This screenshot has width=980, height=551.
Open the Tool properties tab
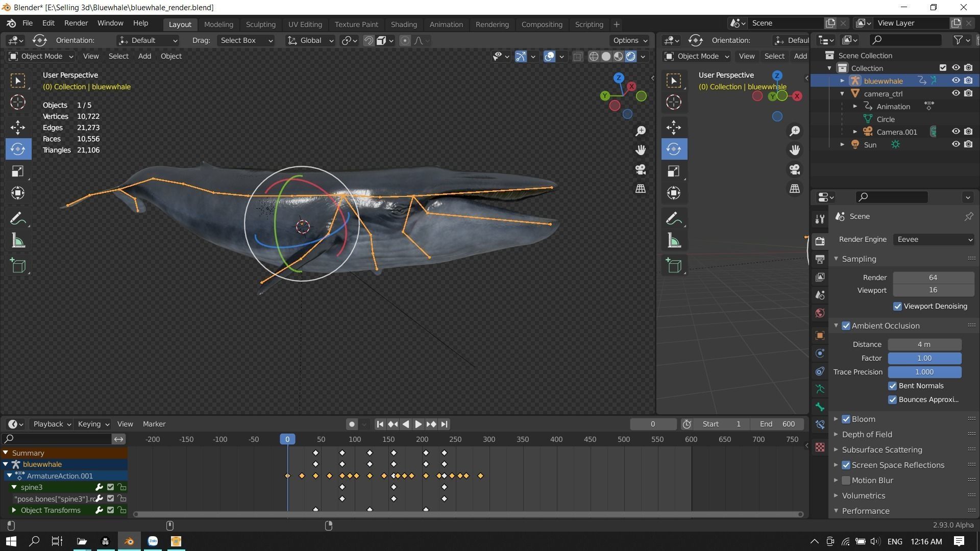tap(820, 219)
